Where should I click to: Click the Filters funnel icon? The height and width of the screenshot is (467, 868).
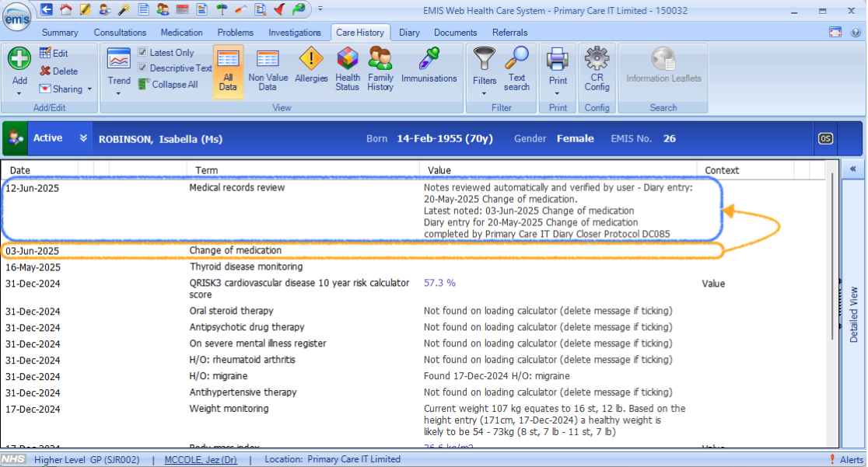(485, 59)
